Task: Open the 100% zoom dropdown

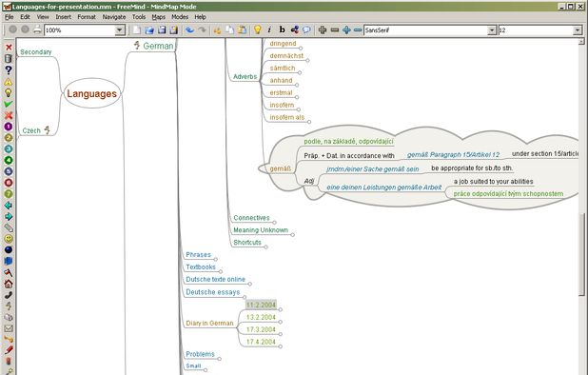Action: [x=120, y=30]
